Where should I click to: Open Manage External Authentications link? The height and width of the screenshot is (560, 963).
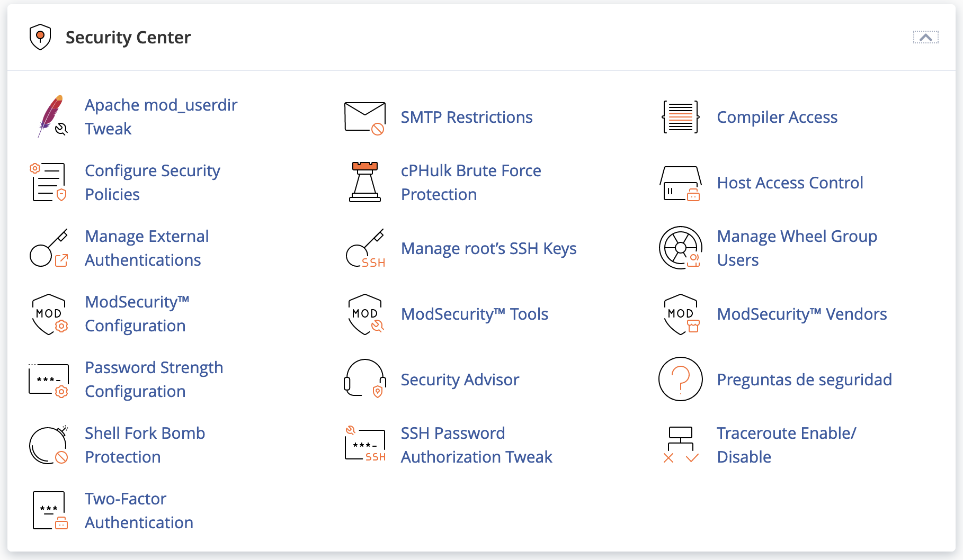click(x=147, y=248)
